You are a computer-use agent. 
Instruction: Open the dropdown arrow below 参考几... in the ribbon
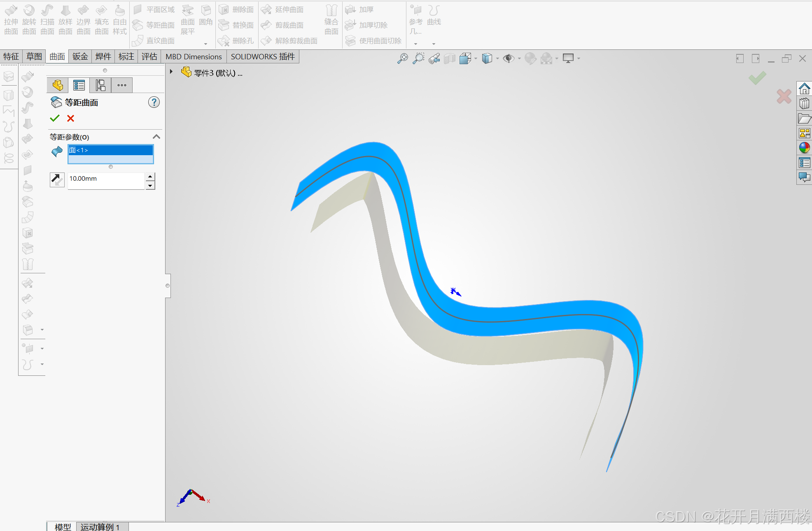(x=416, y=44)
